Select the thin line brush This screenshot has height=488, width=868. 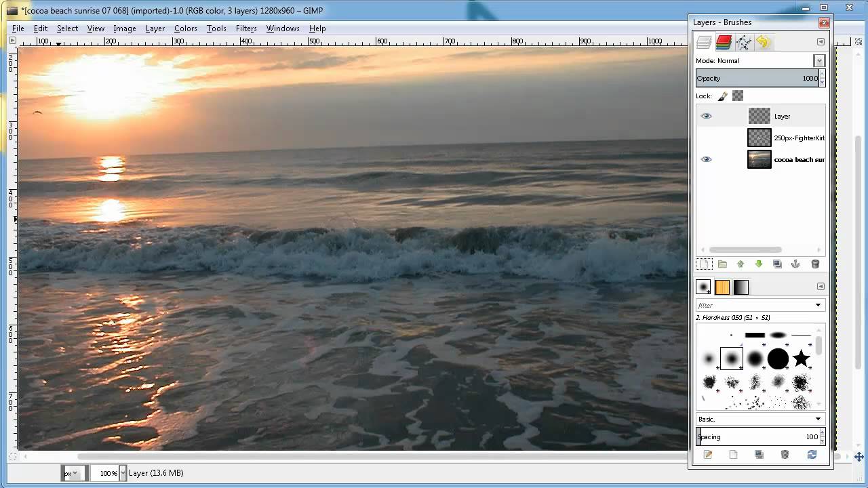point(801,335)
